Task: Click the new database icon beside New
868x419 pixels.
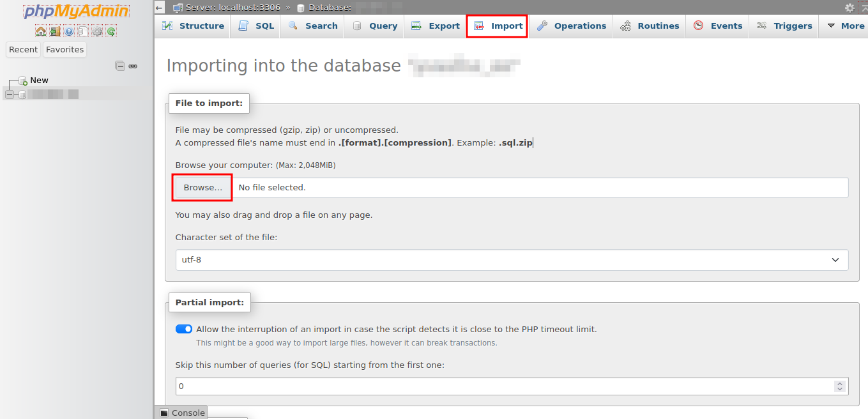Action: [x=23, y=80]
